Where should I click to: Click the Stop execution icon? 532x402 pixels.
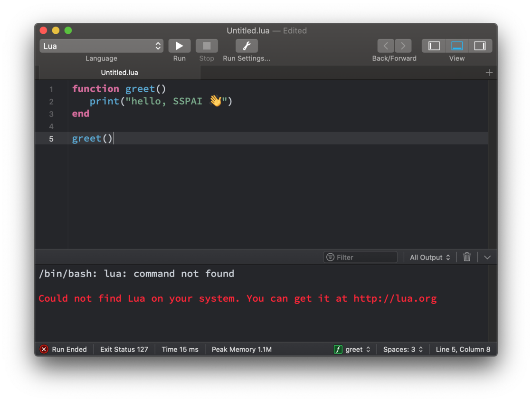click(207, 46)
